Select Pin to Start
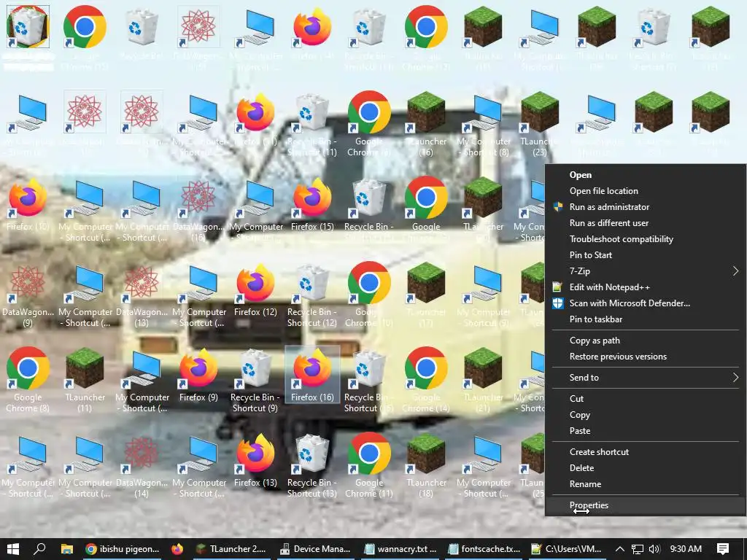 pos(646,255)
